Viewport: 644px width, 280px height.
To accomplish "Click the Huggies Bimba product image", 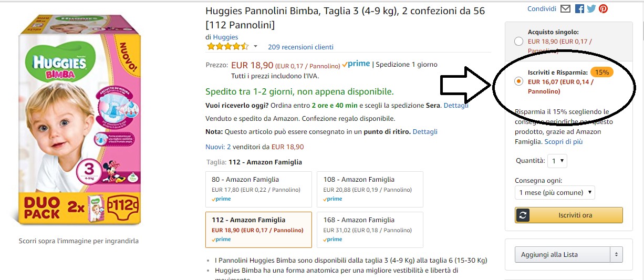I will point(79,128).
